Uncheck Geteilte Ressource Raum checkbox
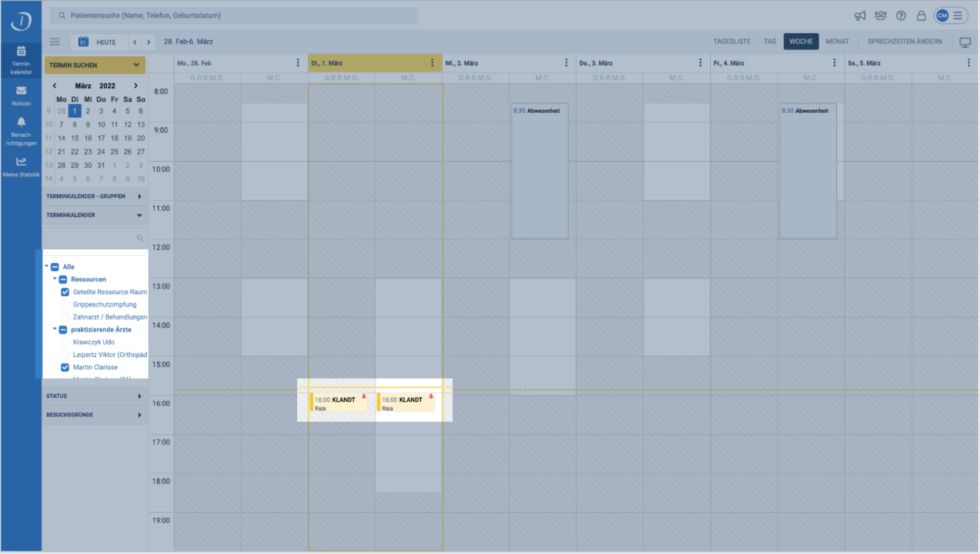The image size is (980, 554). (x=65, y=292)
